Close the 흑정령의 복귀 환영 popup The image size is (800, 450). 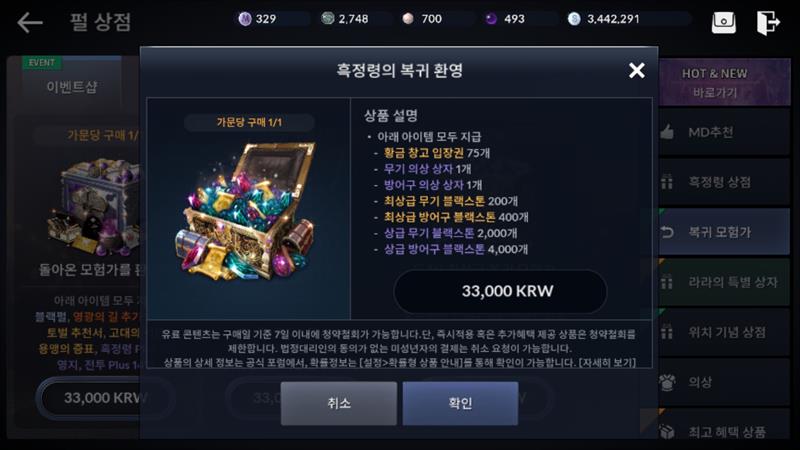637,70
